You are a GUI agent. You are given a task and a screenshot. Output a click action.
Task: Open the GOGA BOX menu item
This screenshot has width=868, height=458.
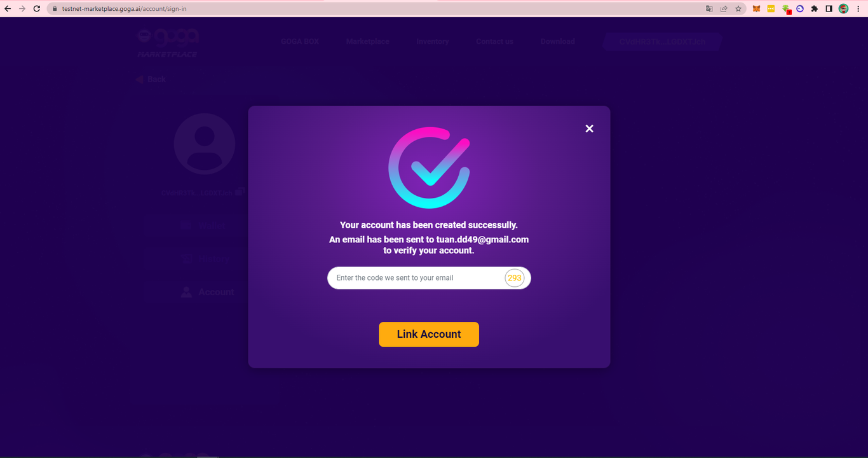pos(300,41)
